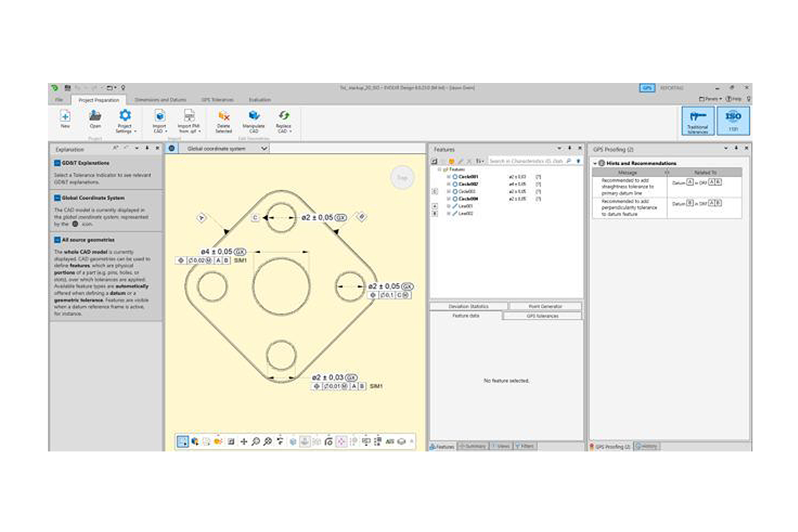
Task: Click the Top view orientation circle
Action: coord(402,179)
